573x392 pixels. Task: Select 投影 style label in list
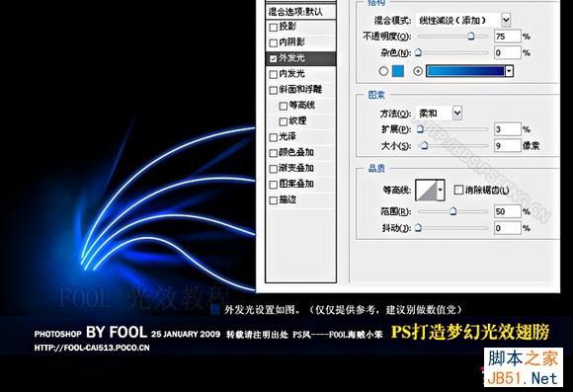point(287,27)
